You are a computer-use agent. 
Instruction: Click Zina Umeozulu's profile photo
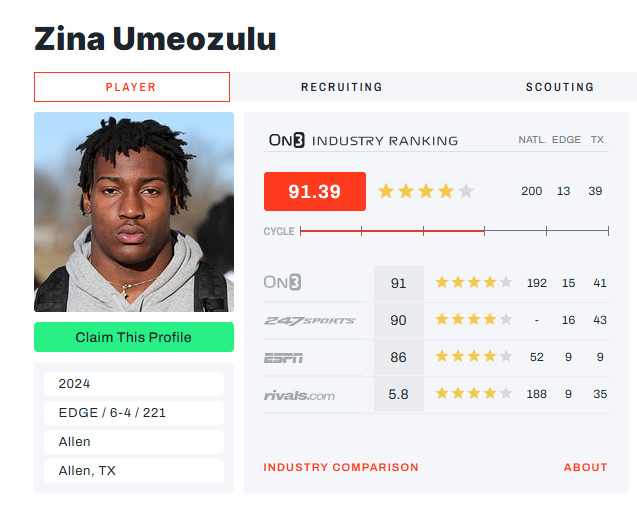click(x=134, y=212)
